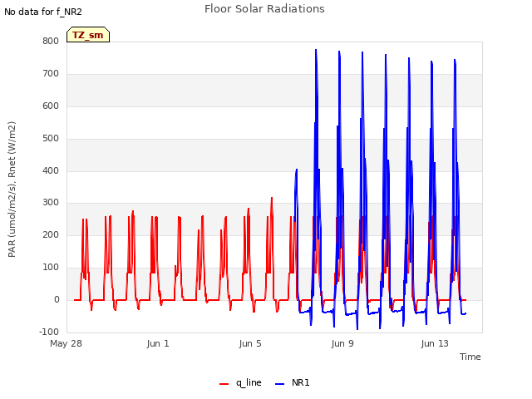Click the 800 y-axis tick label
The width and height of the screenshot is (532, 399).
coord(51,41)
